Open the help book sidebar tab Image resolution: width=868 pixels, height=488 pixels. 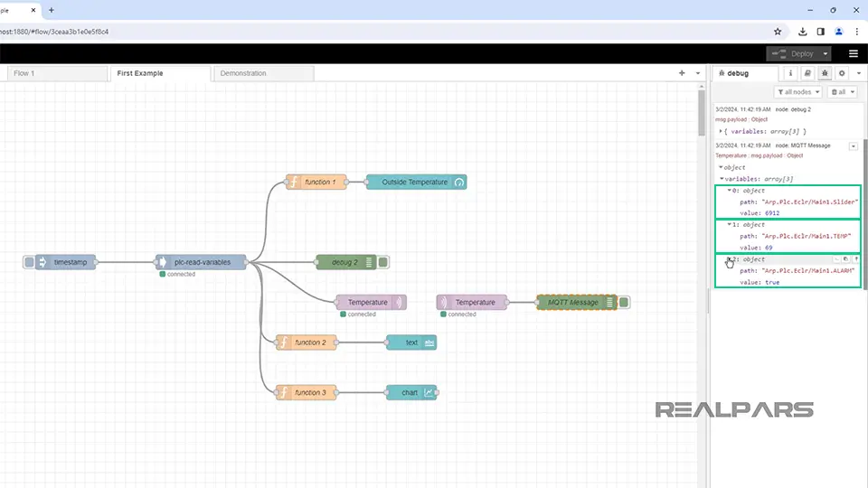pos(807,73)
